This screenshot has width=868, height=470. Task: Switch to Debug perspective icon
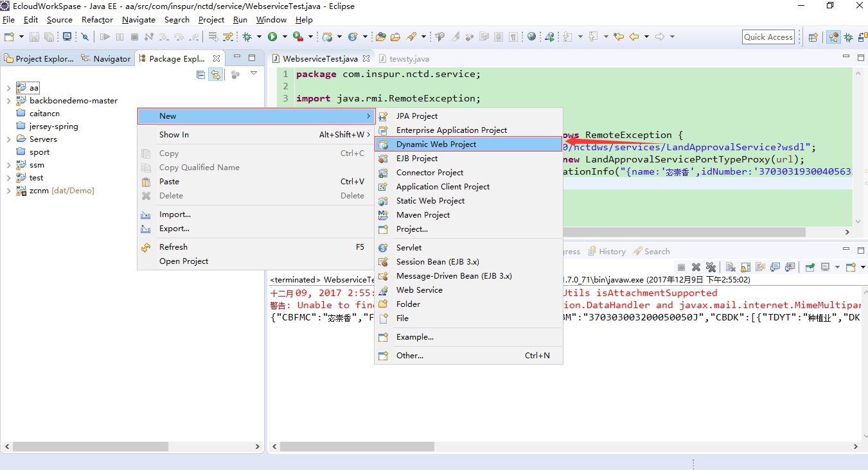point(849,37)
